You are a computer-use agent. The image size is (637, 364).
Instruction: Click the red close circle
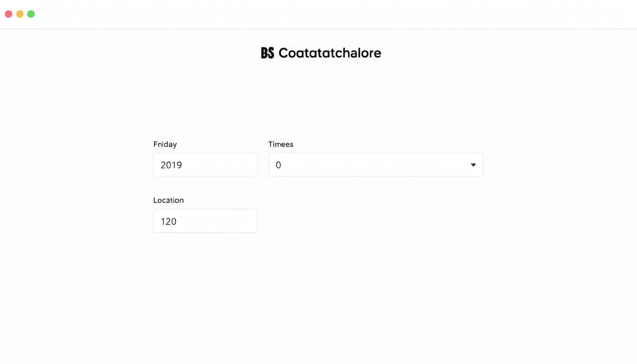click(8, 14)
